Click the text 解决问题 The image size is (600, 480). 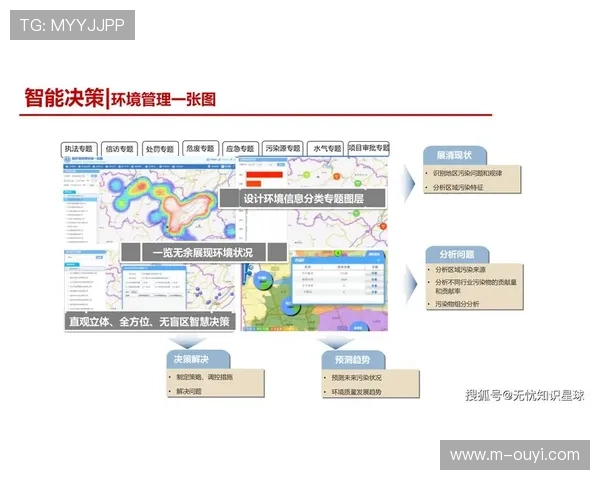pos(189,392)
